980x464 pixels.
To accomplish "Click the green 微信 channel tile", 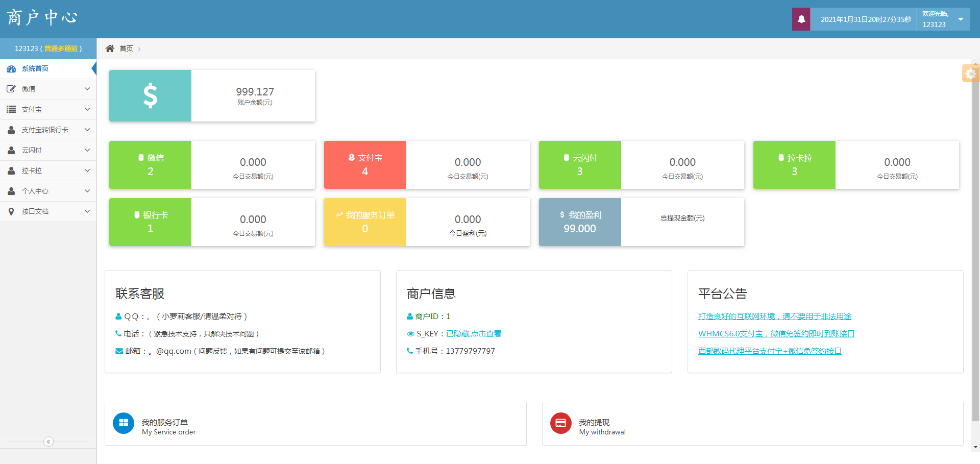I will (150, 165).
